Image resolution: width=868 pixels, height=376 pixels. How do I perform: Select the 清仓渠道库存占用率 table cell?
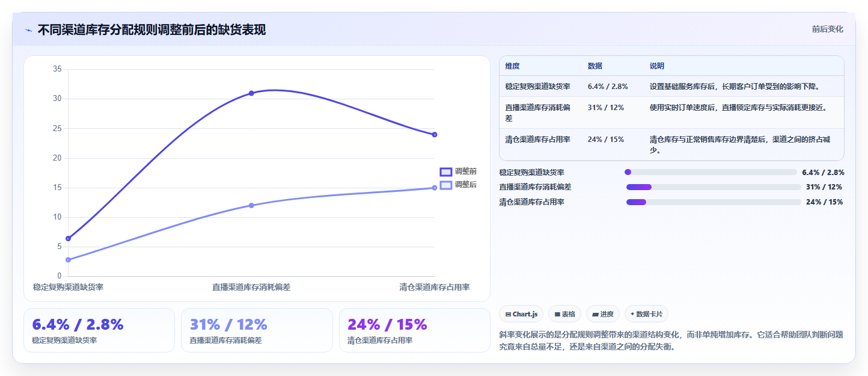click(537, 139)
